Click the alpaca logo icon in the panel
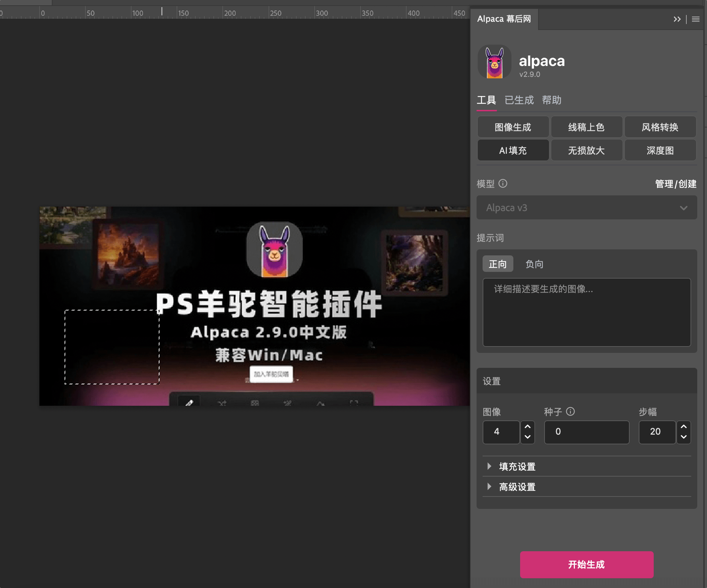707x588 pixels. tap(494, 62)
